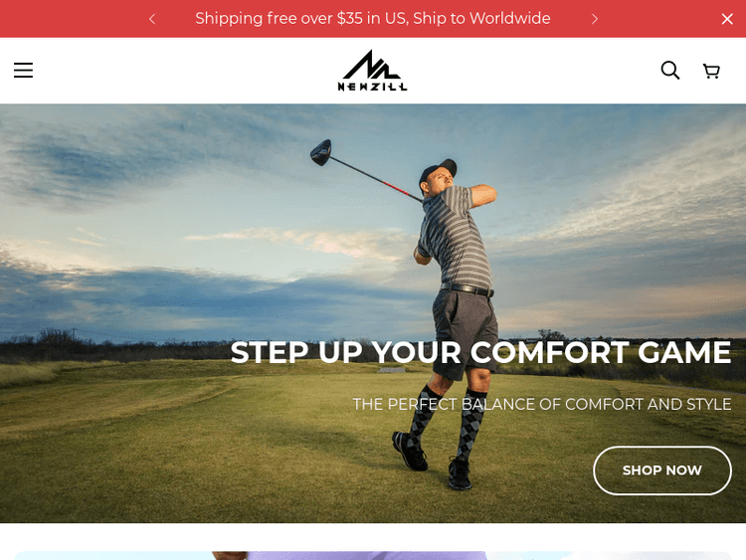Click the golfer's argyle socks in photo
Viewport: 746px width, 560px height.
click(x=448, y=422)
